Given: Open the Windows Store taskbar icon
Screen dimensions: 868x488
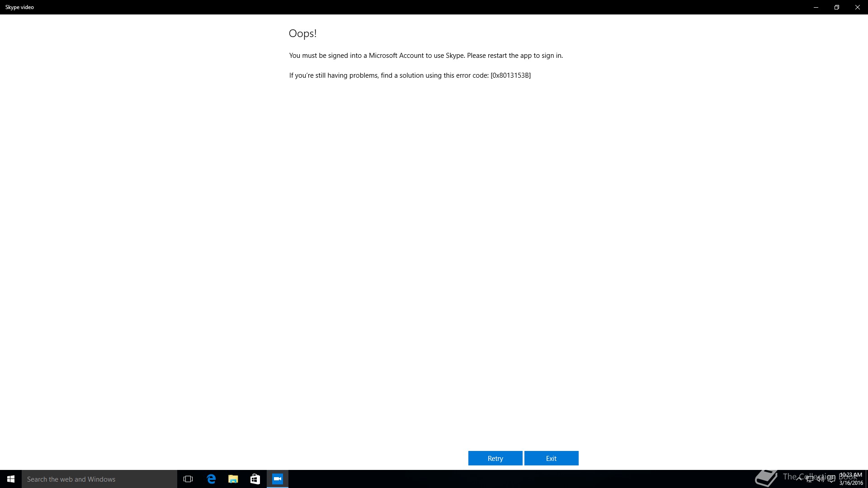Looking at the screenshot, I should (255, 479).
